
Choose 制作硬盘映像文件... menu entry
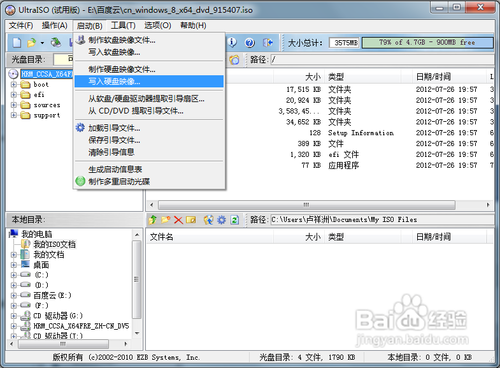[149, 69]
